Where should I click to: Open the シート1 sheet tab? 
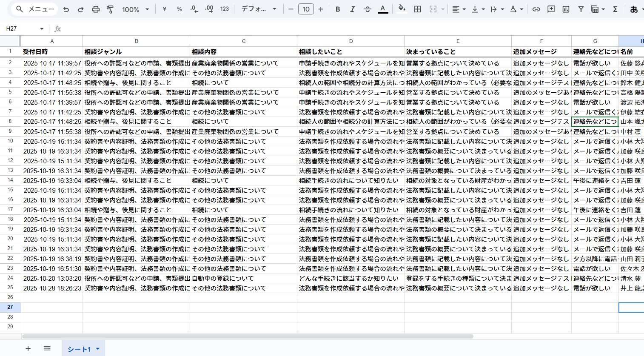(x=79, y=349)
